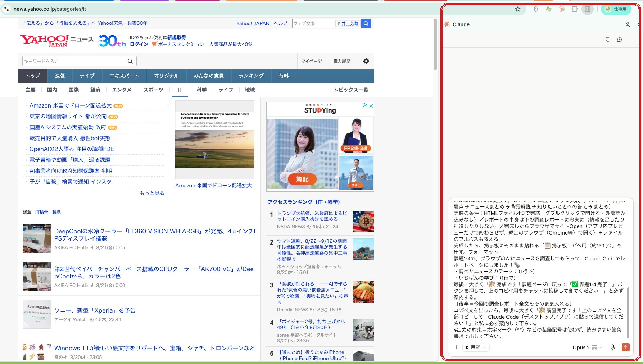This screenshot has height=364, width=643.
Task: Switch to the 科学 category tab
Action: [201, 90]
